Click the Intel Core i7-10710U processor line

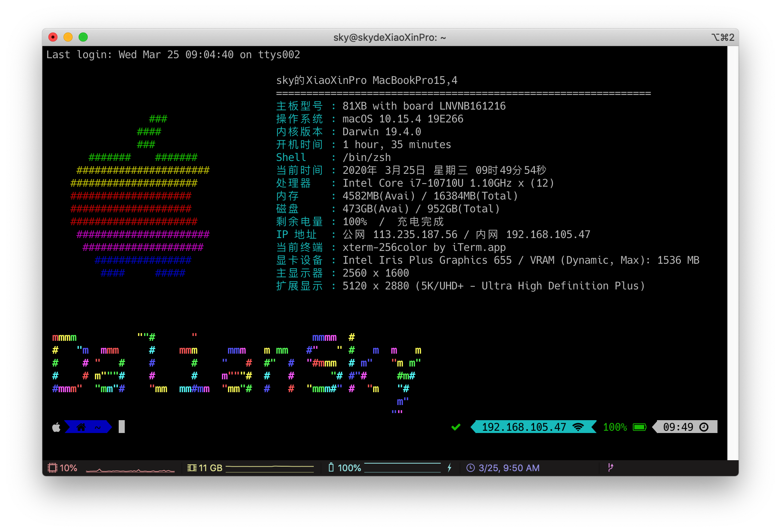tap(448, 183)
